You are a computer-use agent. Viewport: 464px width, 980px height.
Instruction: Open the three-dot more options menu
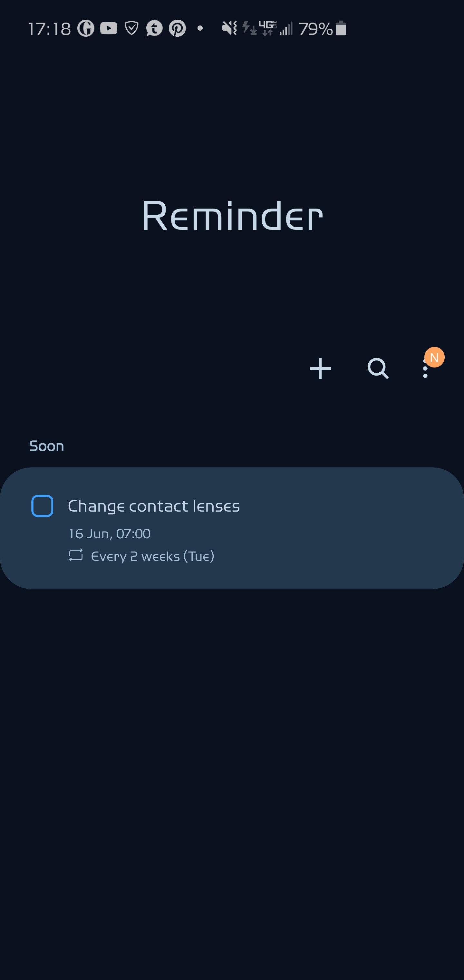(425, 368)
